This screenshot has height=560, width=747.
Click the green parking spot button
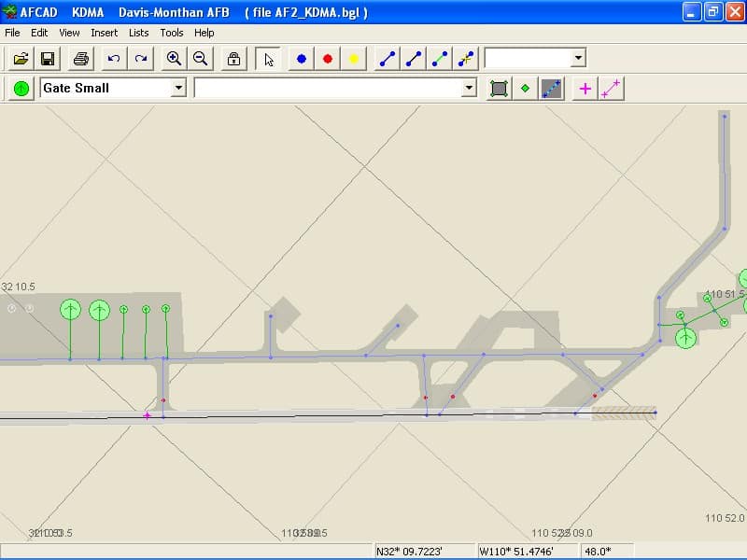click(x=21, y=89)
